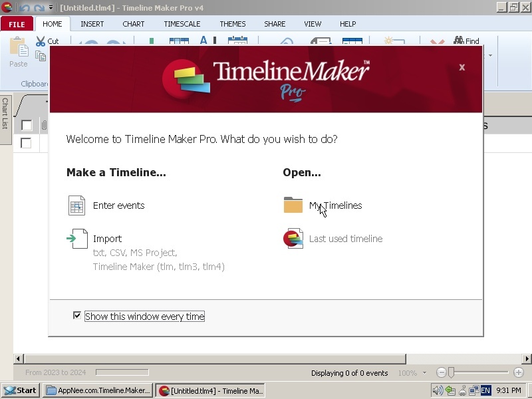Click the Copy icon below Cut

(x=41, y=56)
